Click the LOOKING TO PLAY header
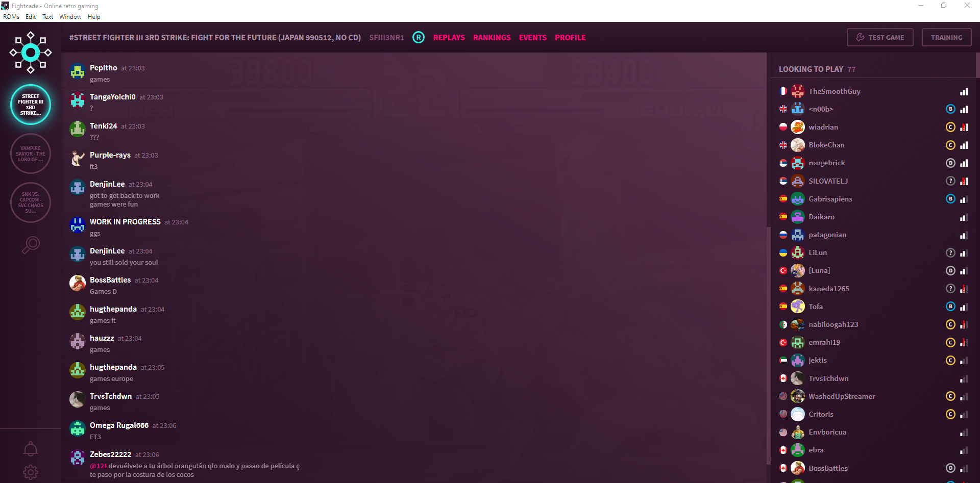 pyautogui.click(x=817, y=69)
